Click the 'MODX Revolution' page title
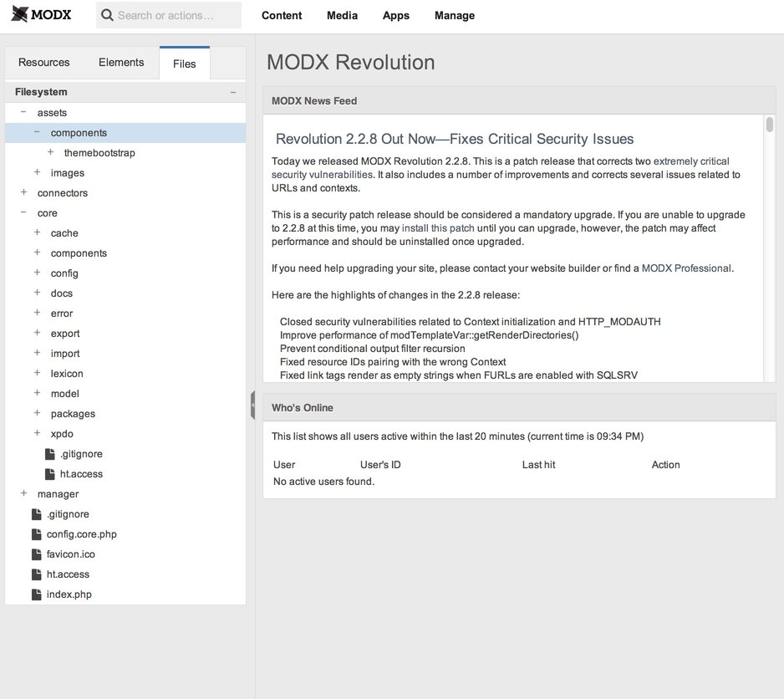The width and height of the screenshot is (784, 699). tap(350, 62)
